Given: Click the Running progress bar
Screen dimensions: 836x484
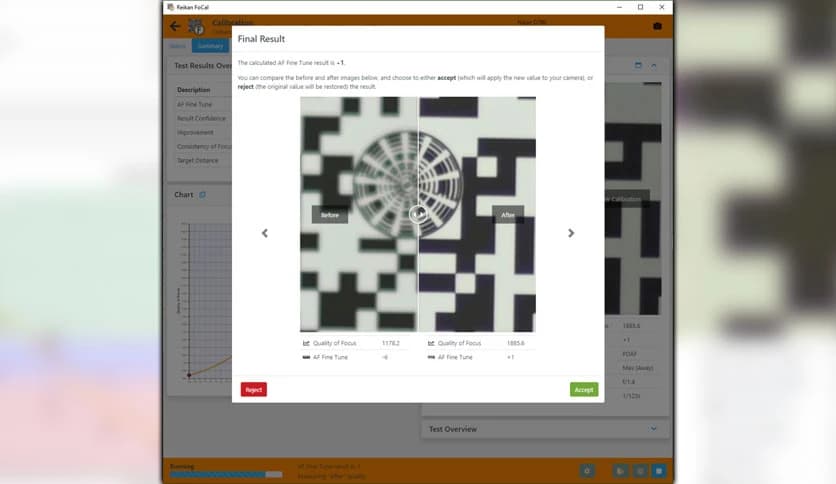Looking at the screenshot, I should click(226, 474).
